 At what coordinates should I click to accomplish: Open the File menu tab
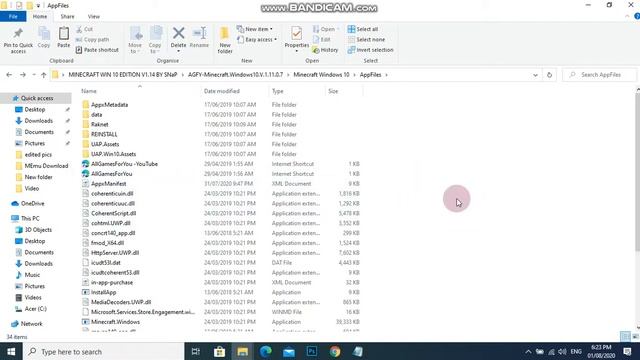(x=13, y=16)
